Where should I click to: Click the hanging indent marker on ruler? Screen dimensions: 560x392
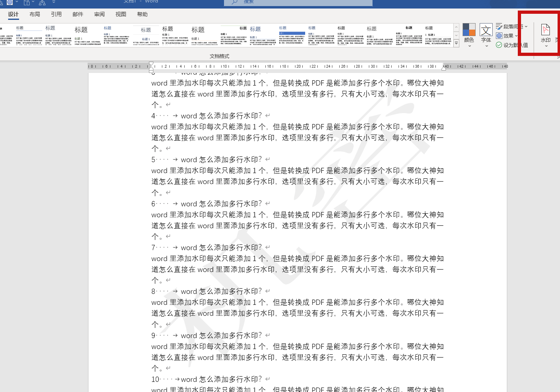(151, 68)
